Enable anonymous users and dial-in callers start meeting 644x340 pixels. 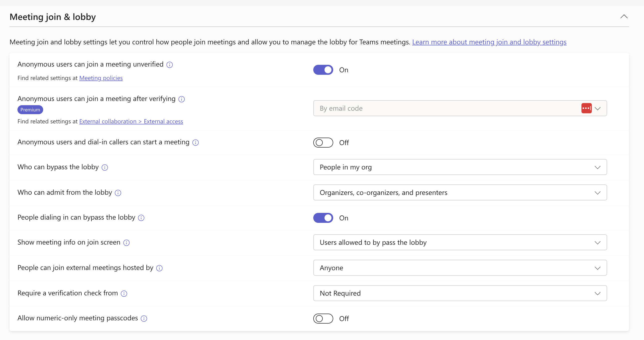click(x=323, y=143)
